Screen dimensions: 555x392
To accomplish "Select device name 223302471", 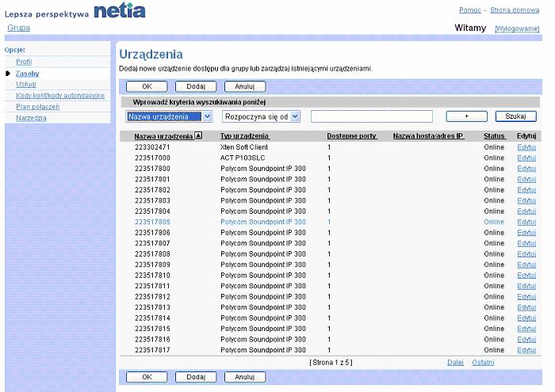I will coord(152,147).
